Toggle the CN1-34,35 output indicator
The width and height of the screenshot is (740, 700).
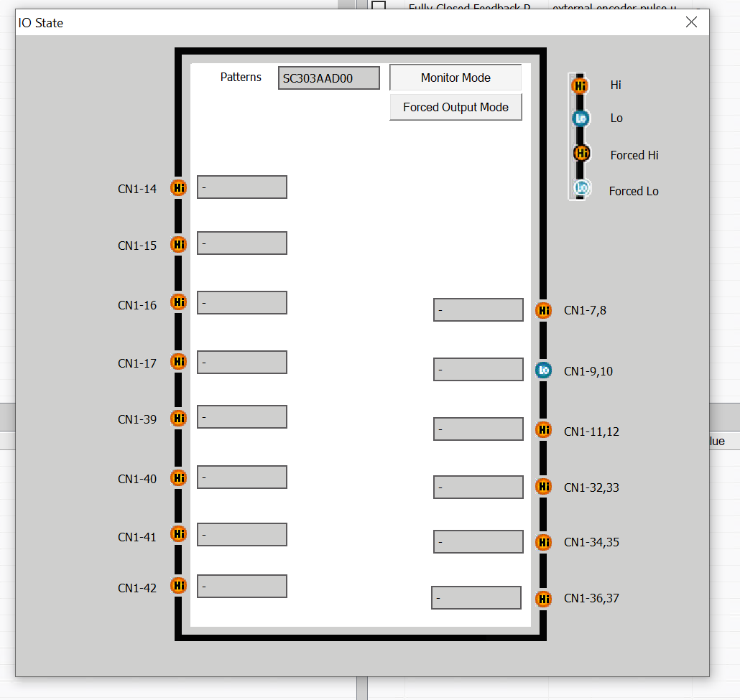pyautogui.click(x=544, y=543)
